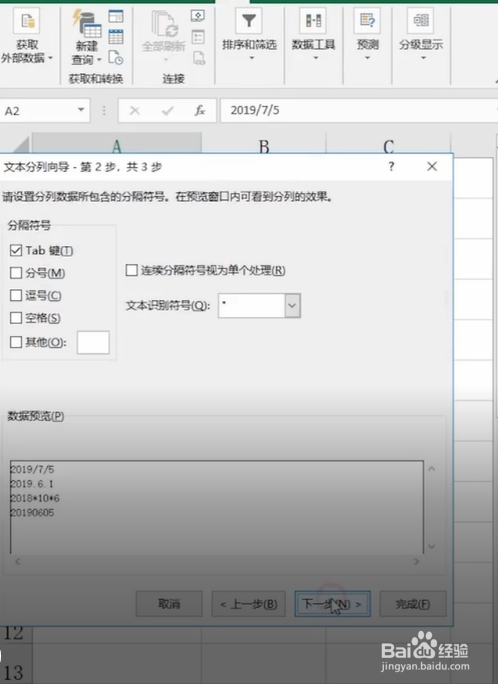Click the formula bar confirm checkmark icon
The height and width of the screenshot is (684, 498).
(167, 111)
